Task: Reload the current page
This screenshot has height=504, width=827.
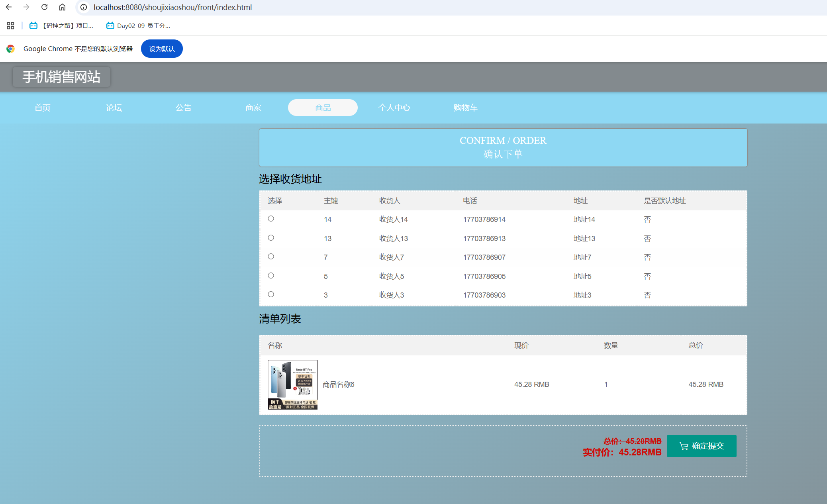Action: 44,7
